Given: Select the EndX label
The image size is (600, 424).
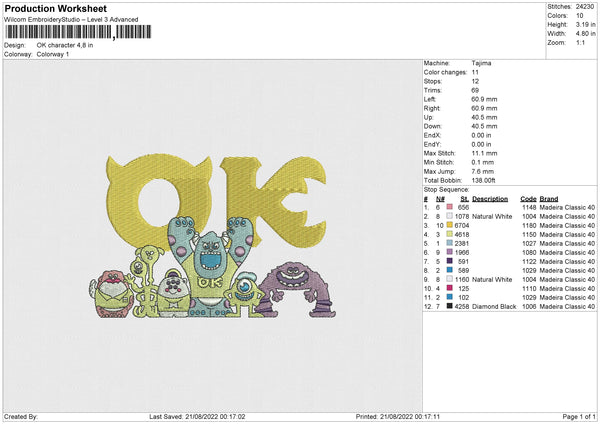Looking at the screenshot, I should coord(432,135).
